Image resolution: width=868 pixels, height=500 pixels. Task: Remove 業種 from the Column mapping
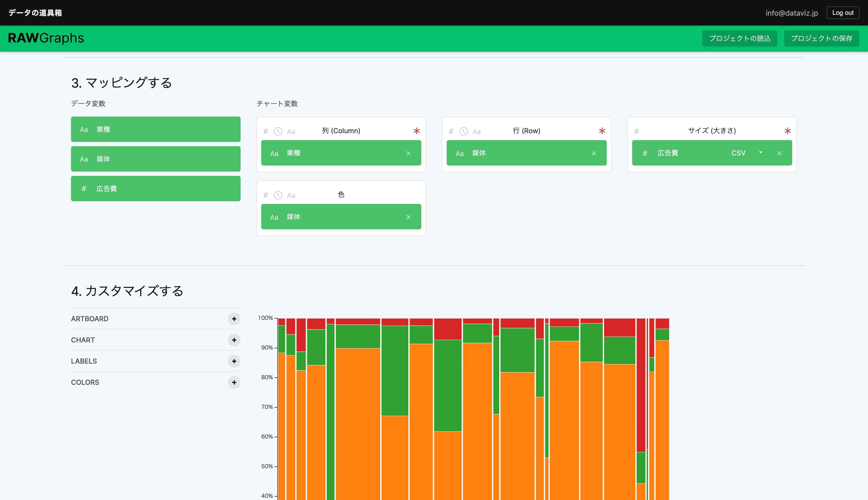point(408,153)
